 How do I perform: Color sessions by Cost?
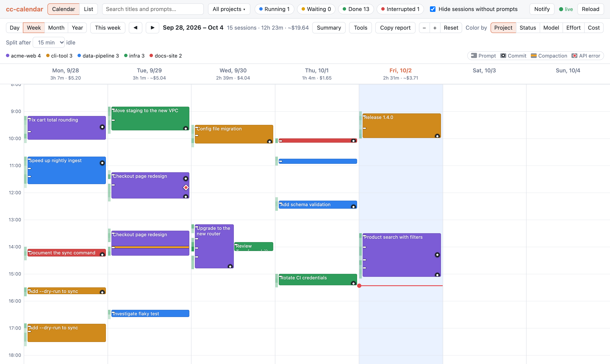[593, 28]
